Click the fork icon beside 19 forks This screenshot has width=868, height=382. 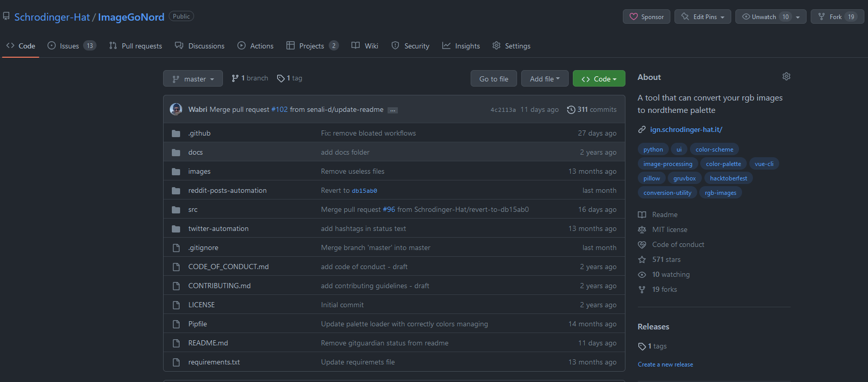642,289
